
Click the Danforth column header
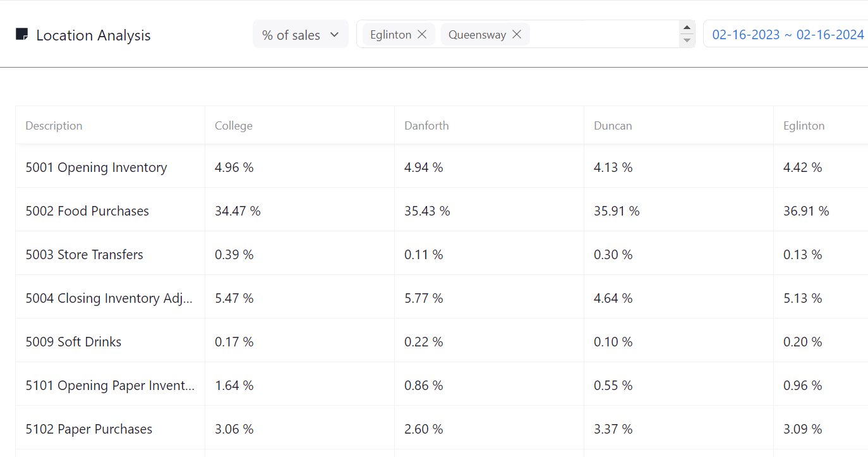[x=426, y=126]
